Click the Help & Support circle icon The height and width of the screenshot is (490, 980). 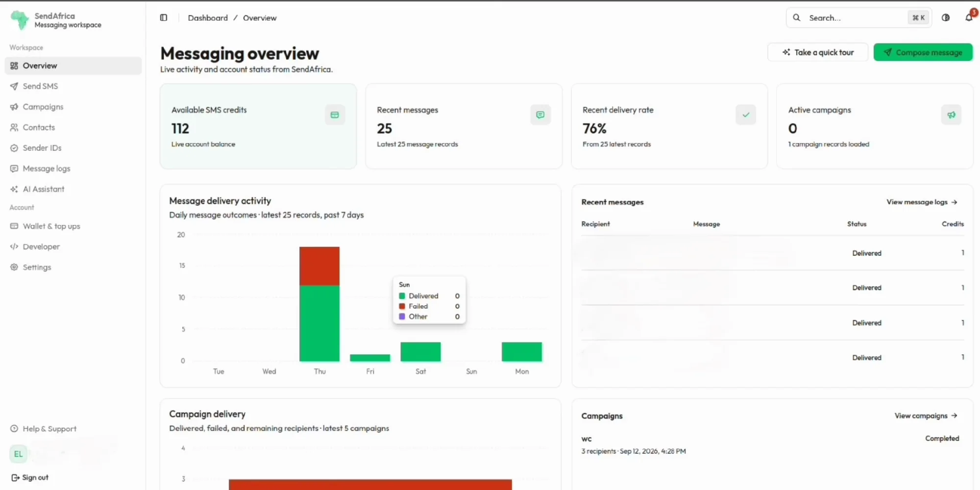(x=14, y=429)
